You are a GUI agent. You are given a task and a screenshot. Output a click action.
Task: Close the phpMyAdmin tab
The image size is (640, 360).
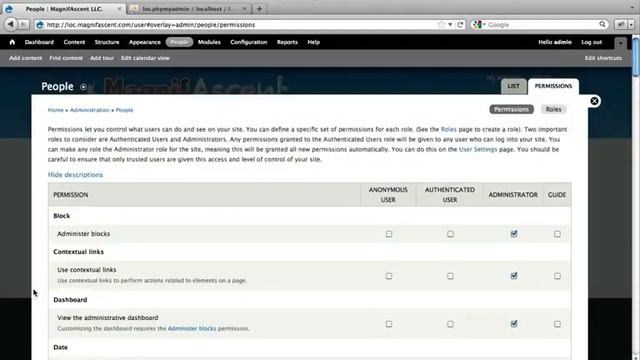244,9
